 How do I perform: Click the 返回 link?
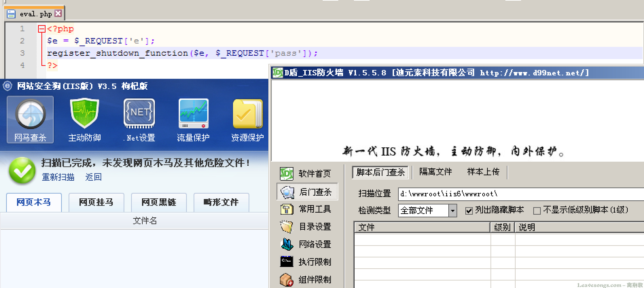point(93,177)
